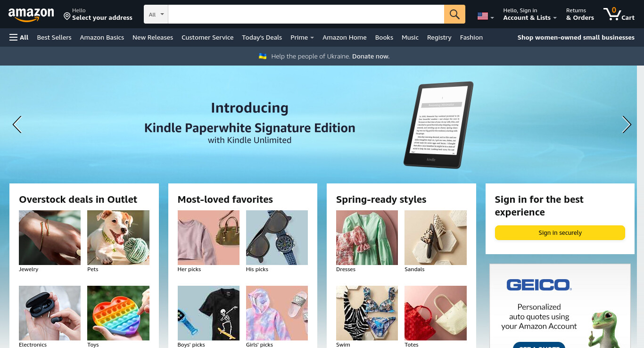Viewport: 644px width, 348px height.
Task: Go to previous banner slide arrow
Action: click(17, 124)
